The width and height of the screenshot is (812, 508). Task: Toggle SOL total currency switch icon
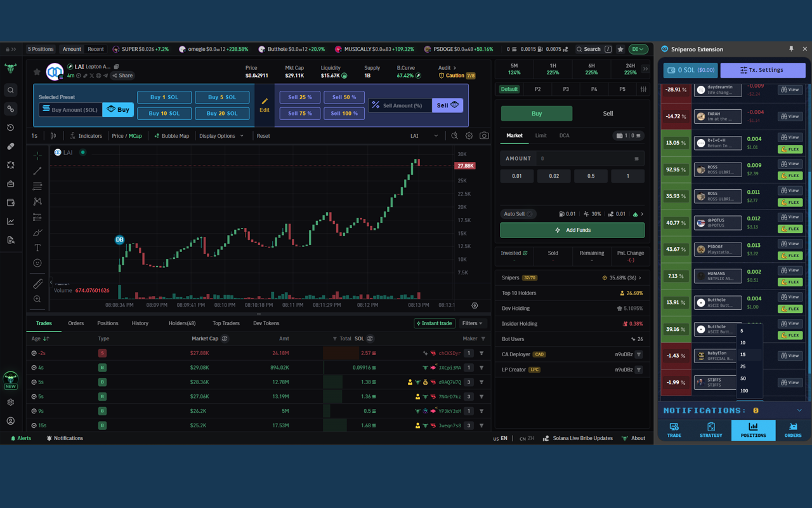pyautogui.click(x=370, y=339)
